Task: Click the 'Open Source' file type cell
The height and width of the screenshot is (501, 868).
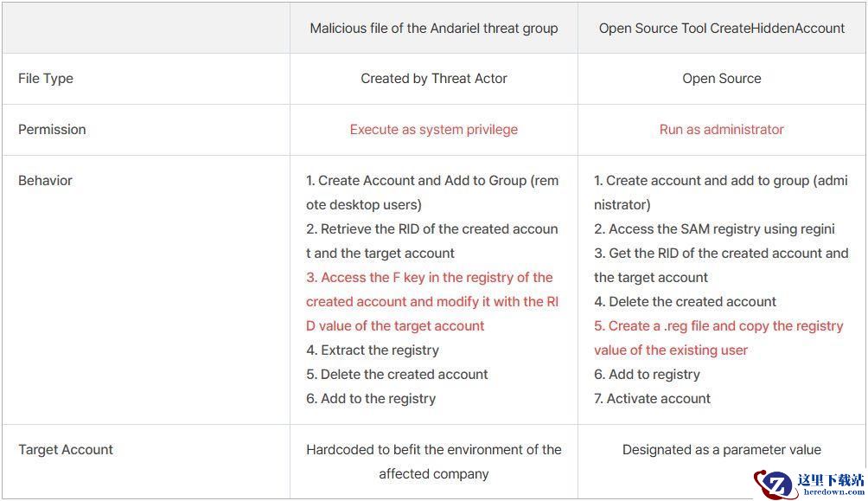Action: (x=721, y=79)
